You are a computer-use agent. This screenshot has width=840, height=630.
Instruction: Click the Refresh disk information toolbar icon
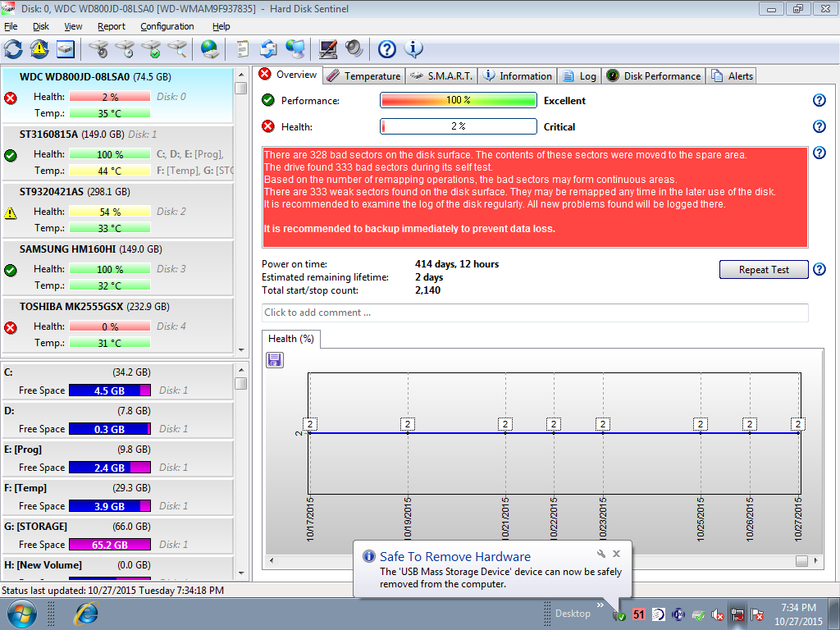(13, 49)
